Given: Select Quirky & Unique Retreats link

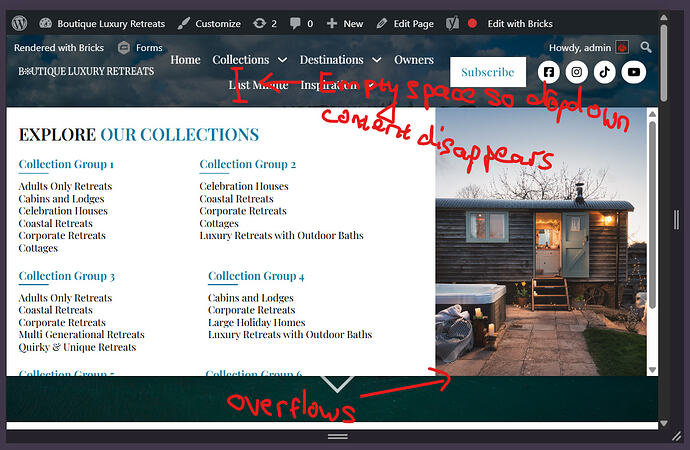Looking at the screenshot, I should 77,348.
